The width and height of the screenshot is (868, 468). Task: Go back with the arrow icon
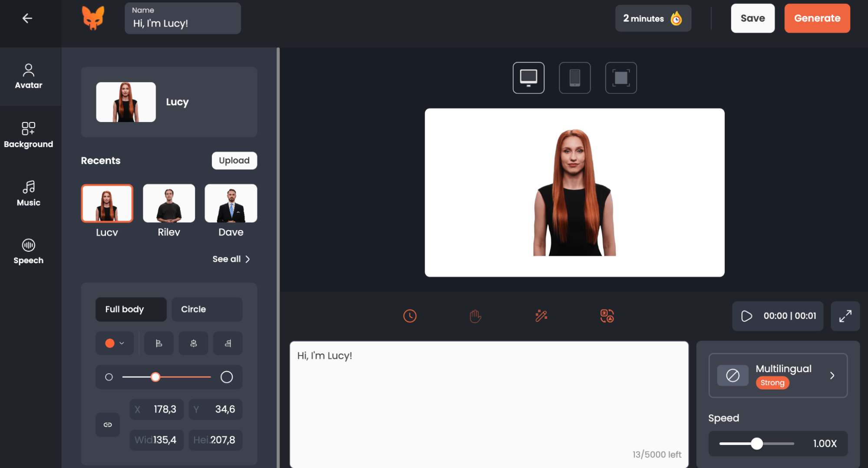point(27,18)
